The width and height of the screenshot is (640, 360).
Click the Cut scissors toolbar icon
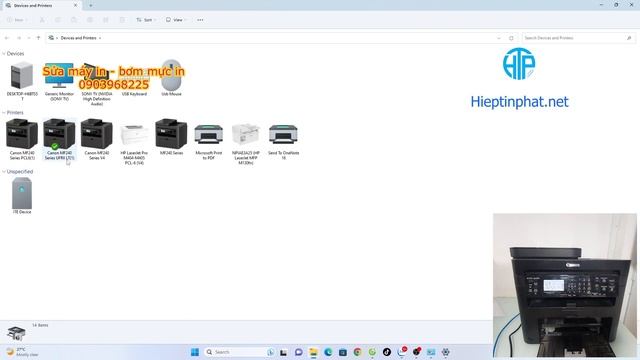click(42, 20)
